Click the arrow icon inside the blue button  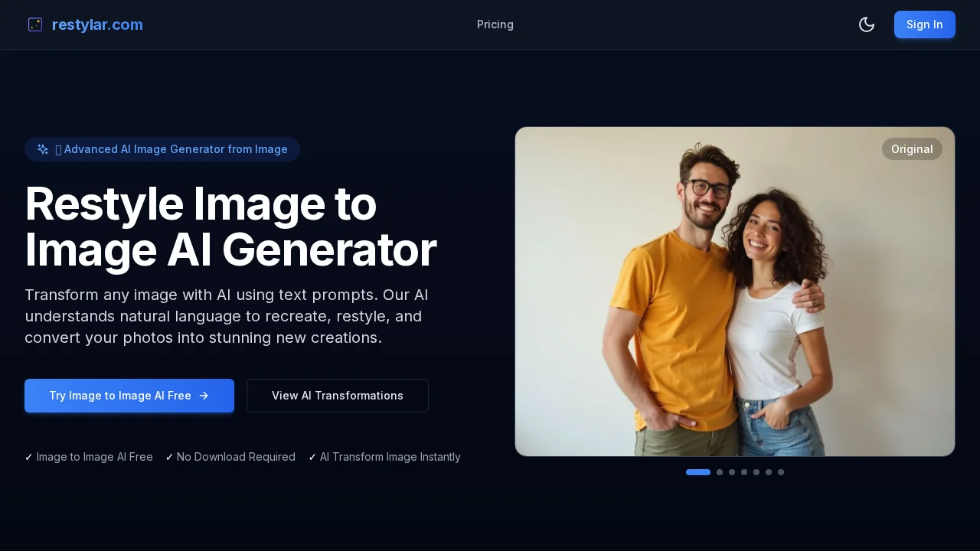pos(204,396)
